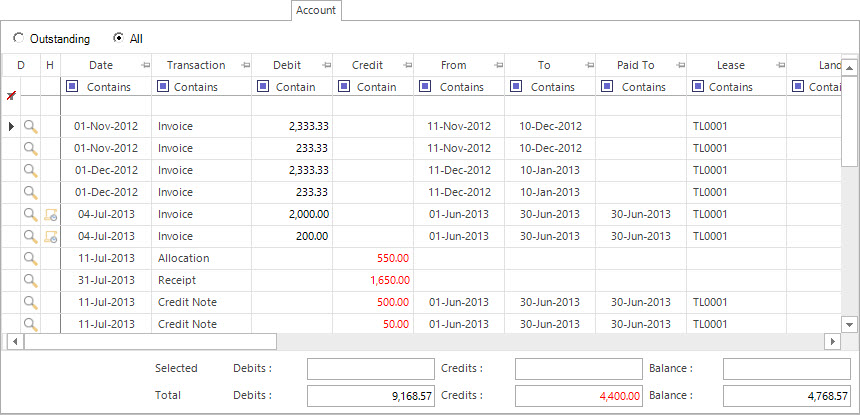Open the Lease column Contains filter operator
The image size is (860, 415).
pyautogui.click(x=698, y=87)
